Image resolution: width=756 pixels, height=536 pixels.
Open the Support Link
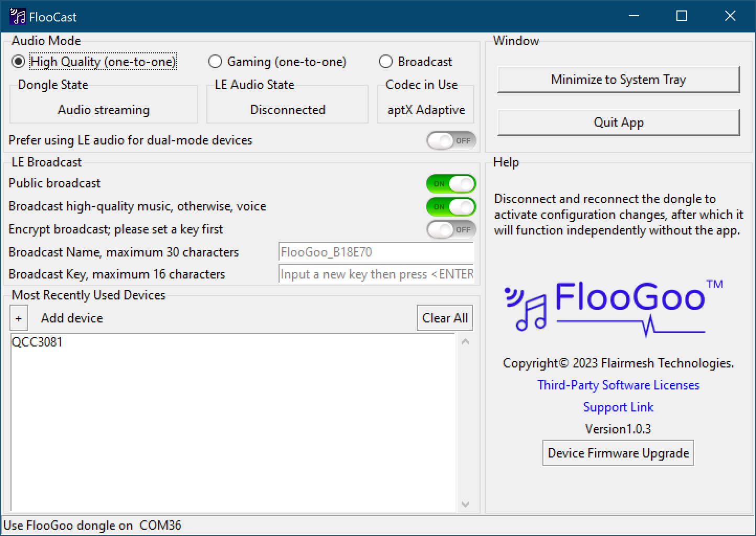[x=618, y=407]
